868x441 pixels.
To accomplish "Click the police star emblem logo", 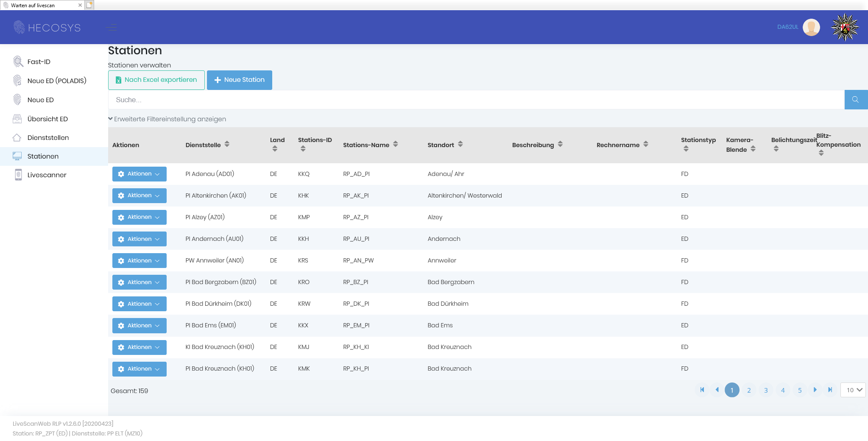I will pyautogui.click(x=845, y=27).
